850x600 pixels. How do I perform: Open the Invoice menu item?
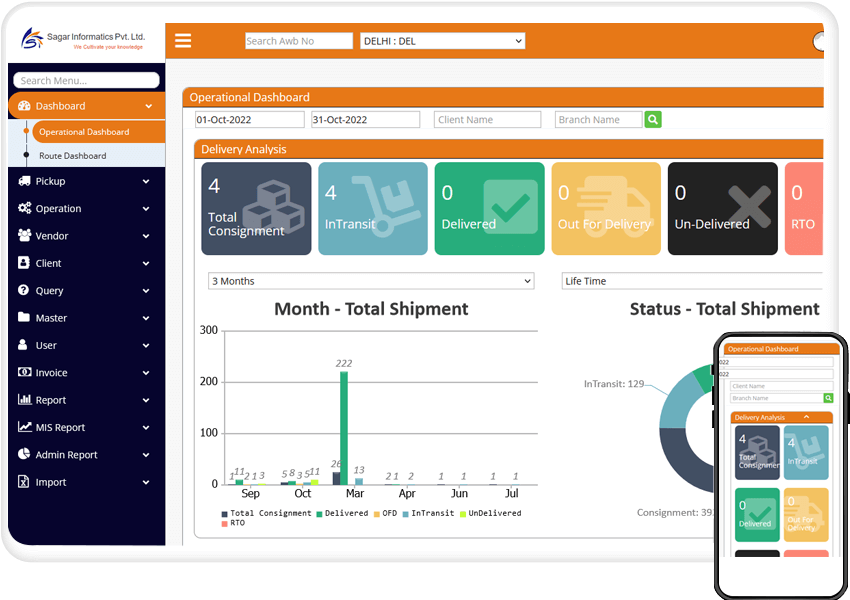point(87,372)
